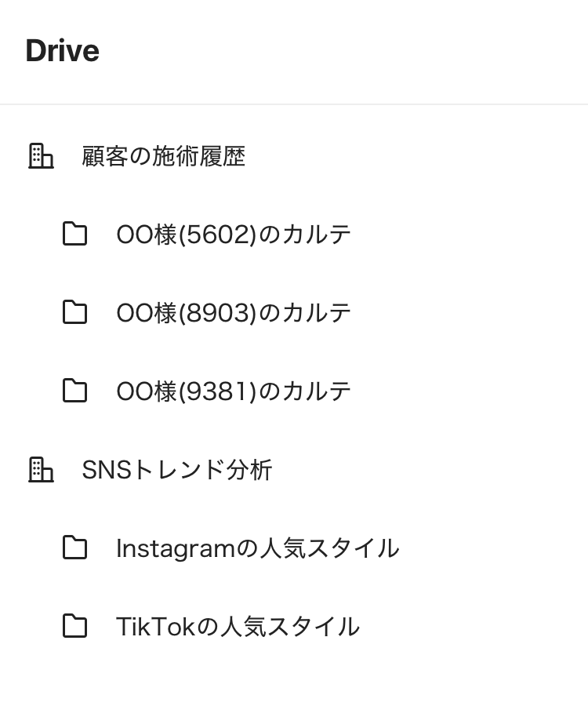
Task: Select the 顧客の施術履歴 label text
Action: click(163, 156)
